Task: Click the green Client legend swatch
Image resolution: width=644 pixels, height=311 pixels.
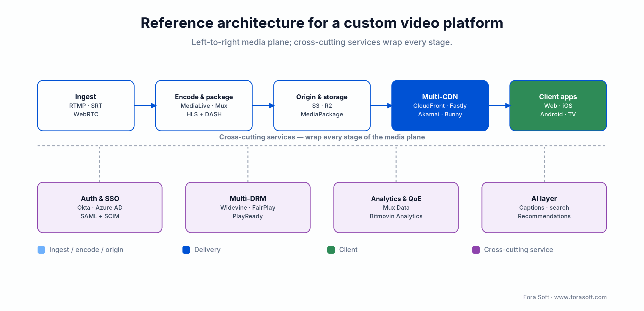Action: (331, 250)
